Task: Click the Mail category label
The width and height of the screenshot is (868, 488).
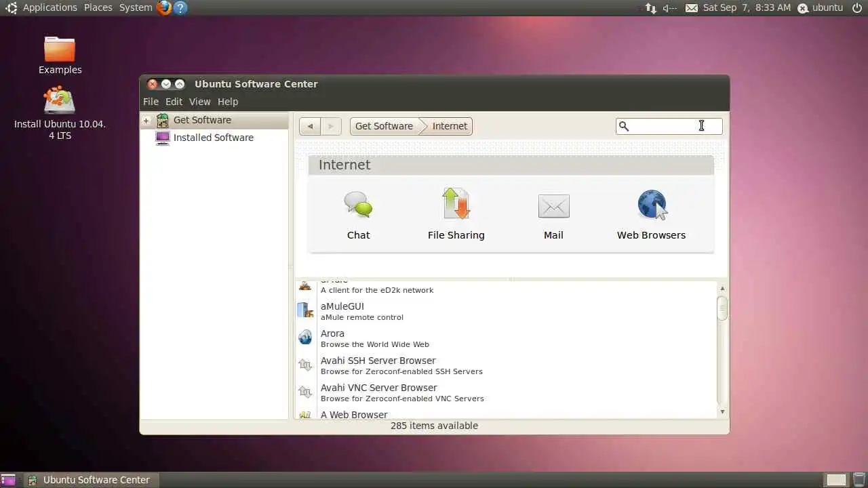Action: coord(553,235)
